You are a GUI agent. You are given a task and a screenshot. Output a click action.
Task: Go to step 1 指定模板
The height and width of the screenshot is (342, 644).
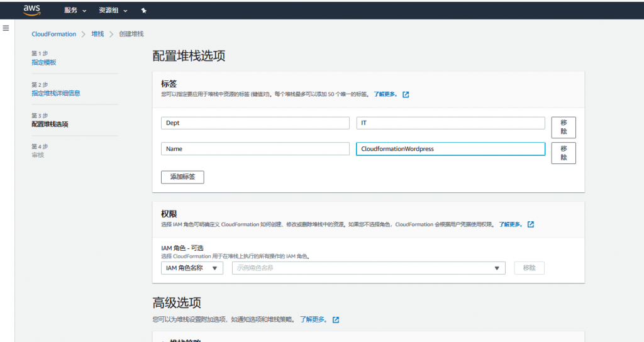click(44, 62)
